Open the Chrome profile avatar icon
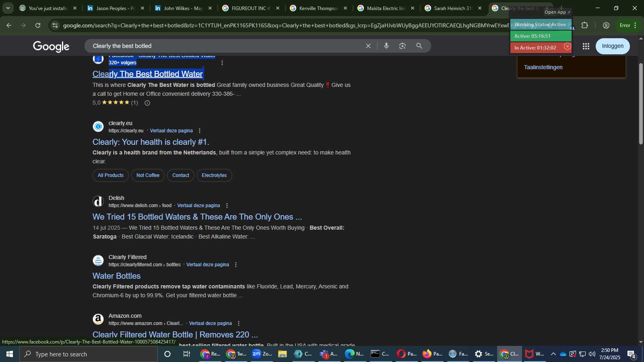 point(606,25)
